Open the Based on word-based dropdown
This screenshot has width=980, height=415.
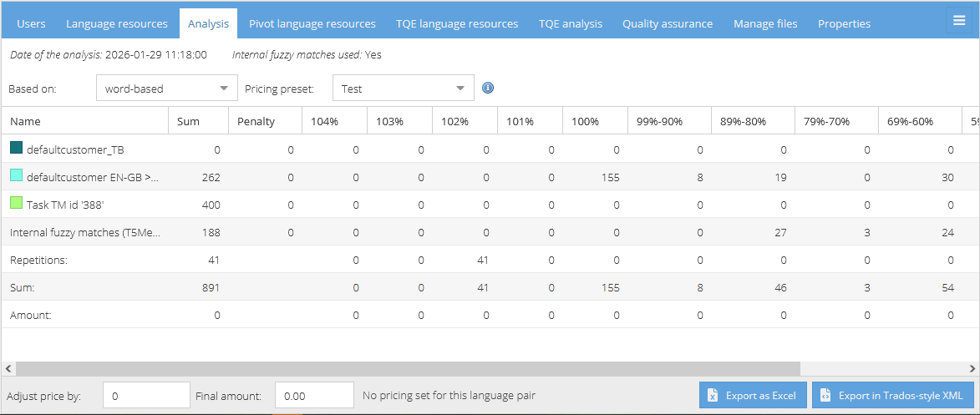click(x=167, y=89)
